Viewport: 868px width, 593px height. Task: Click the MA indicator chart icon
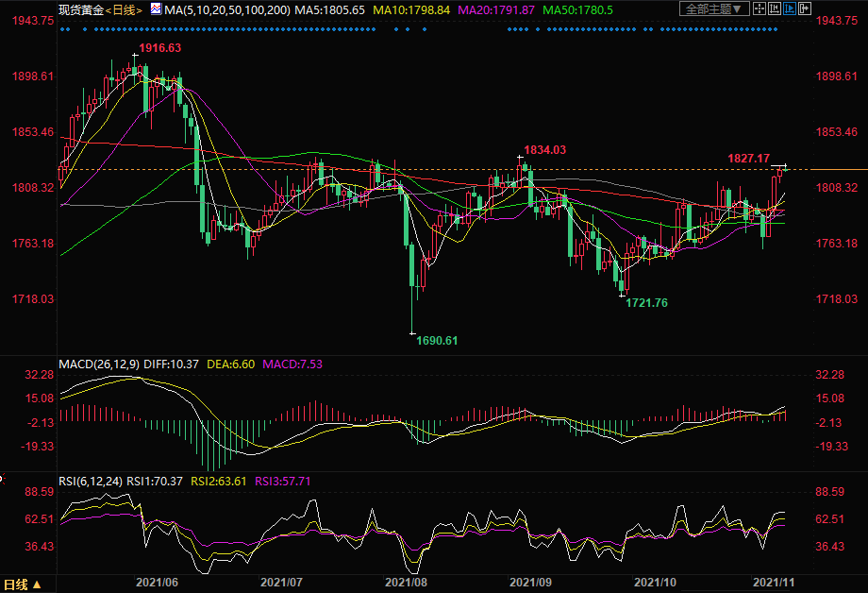[x=156, y=9]
